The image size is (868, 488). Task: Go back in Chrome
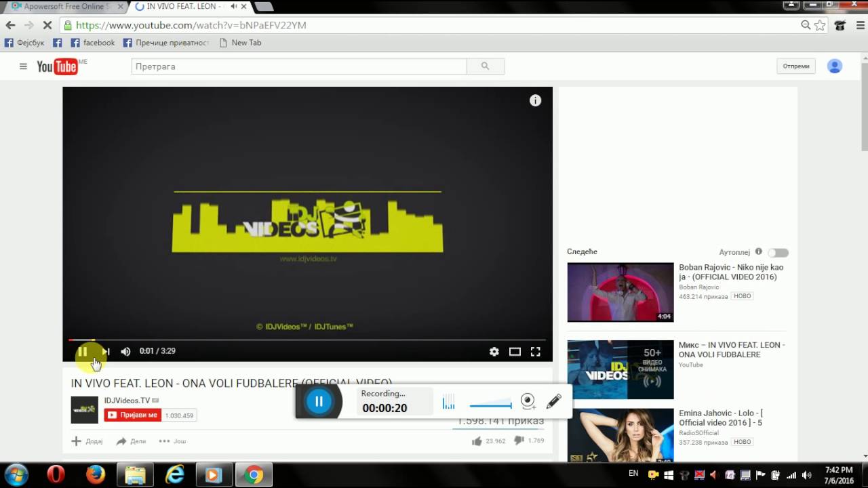10,25
